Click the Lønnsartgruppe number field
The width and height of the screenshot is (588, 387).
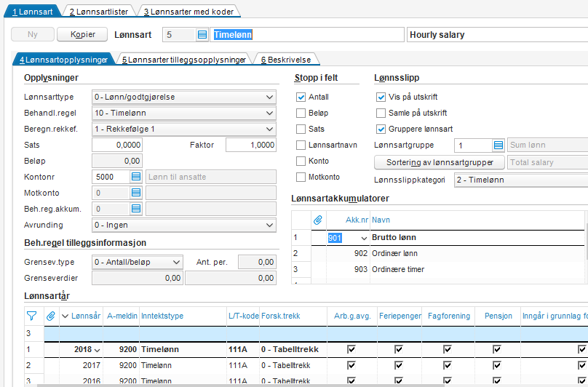point(473,145)
